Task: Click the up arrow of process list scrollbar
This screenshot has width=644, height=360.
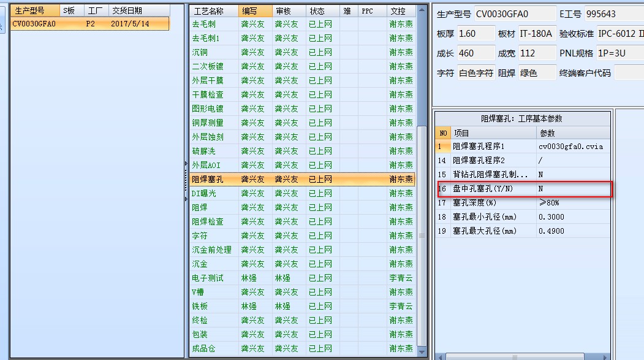Action: (x=422, y=9)
